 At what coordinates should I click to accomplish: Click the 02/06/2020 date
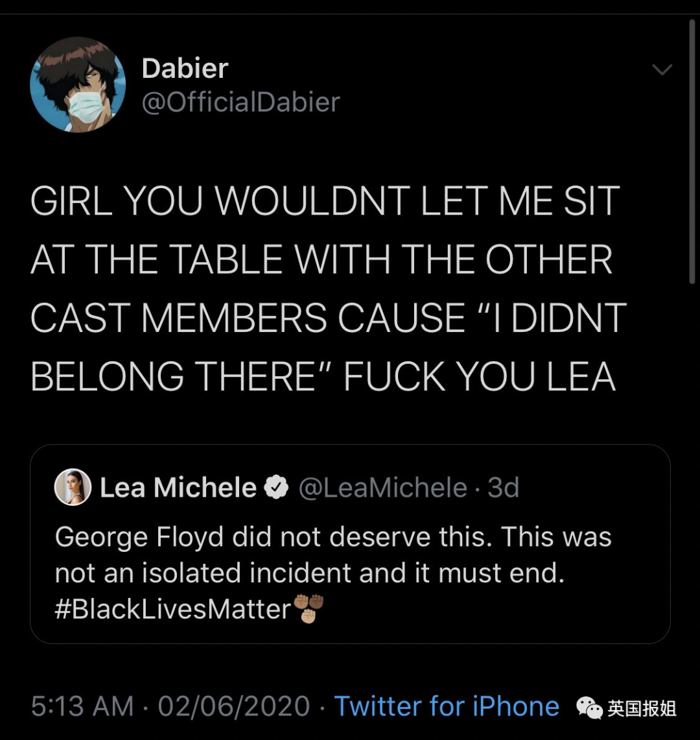click(233, 706)
